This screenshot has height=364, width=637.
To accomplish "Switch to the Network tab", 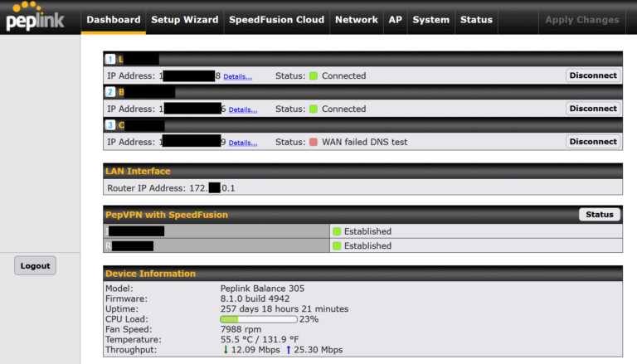I will point(357,20).
